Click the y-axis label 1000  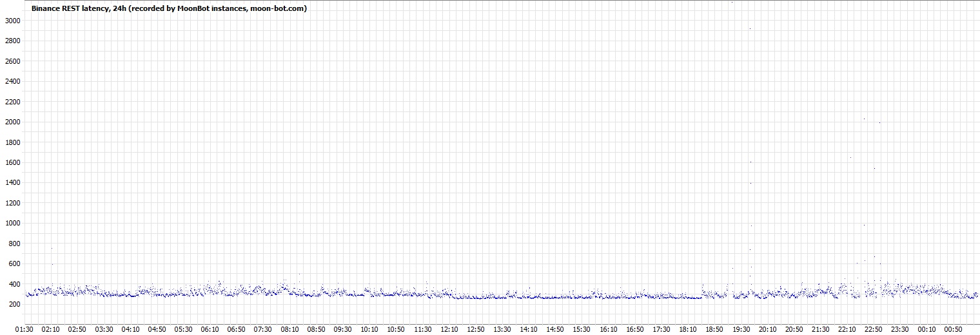tap(12, 224)
